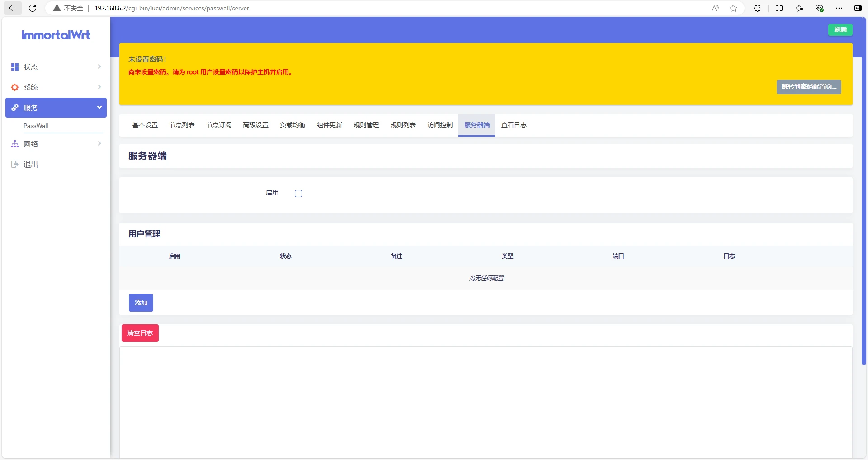Click the log output text area
868x460 pixels.
coord(486,403)
